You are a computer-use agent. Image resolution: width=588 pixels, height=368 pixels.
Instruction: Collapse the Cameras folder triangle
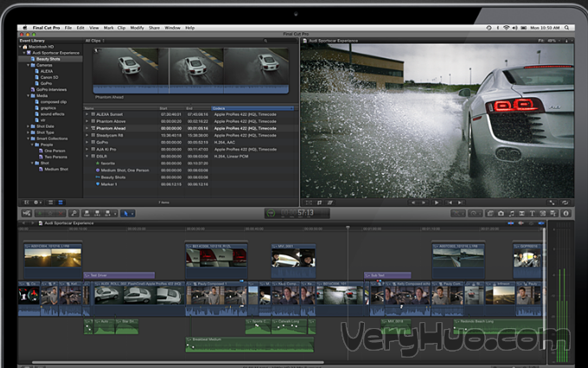(x=29, y=65)
